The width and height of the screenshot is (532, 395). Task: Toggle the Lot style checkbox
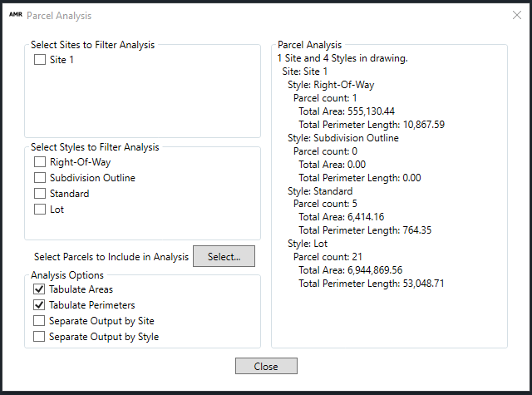(x=40, y=210)
